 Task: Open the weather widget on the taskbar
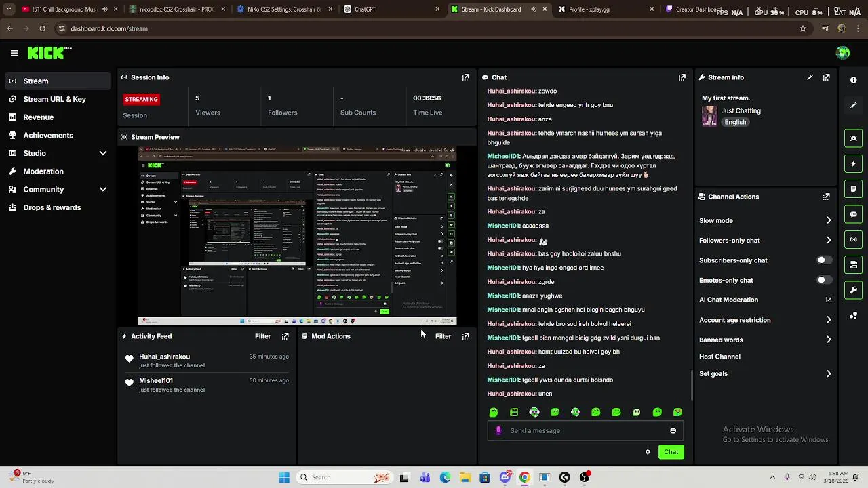pyautogui.click(x=30, y=477)
